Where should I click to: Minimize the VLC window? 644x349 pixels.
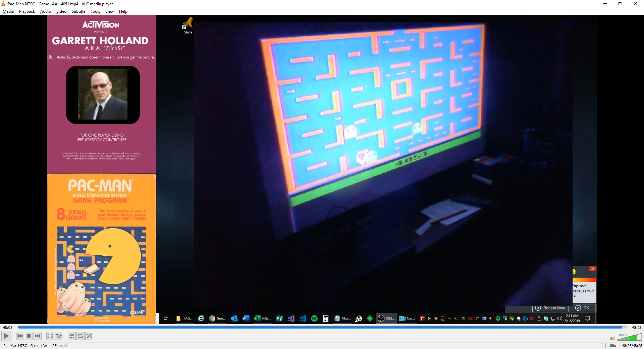(605, 4)
